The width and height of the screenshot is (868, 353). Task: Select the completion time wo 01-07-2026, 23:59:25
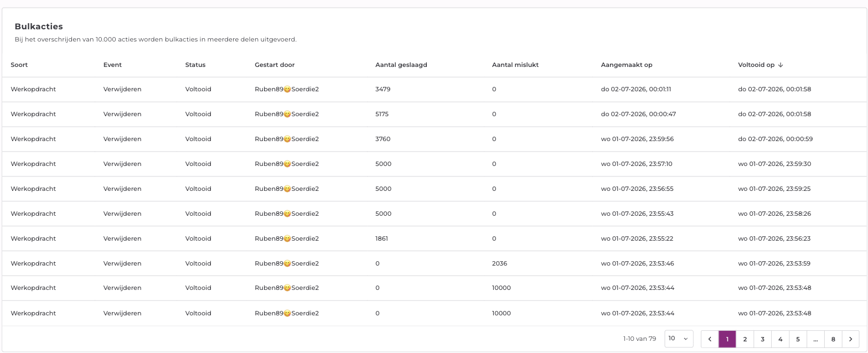(x=774, y=189)
